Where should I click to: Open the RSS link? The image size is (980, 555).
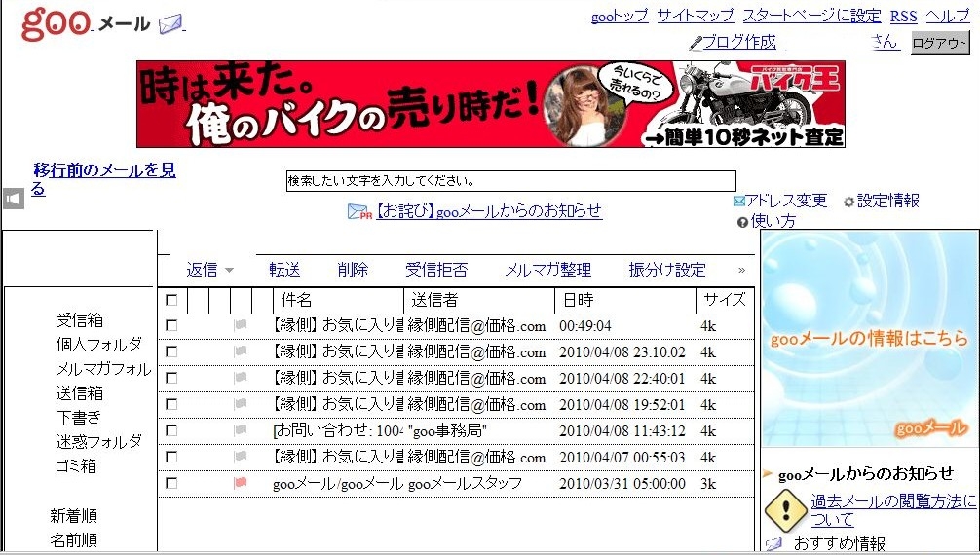904,17
